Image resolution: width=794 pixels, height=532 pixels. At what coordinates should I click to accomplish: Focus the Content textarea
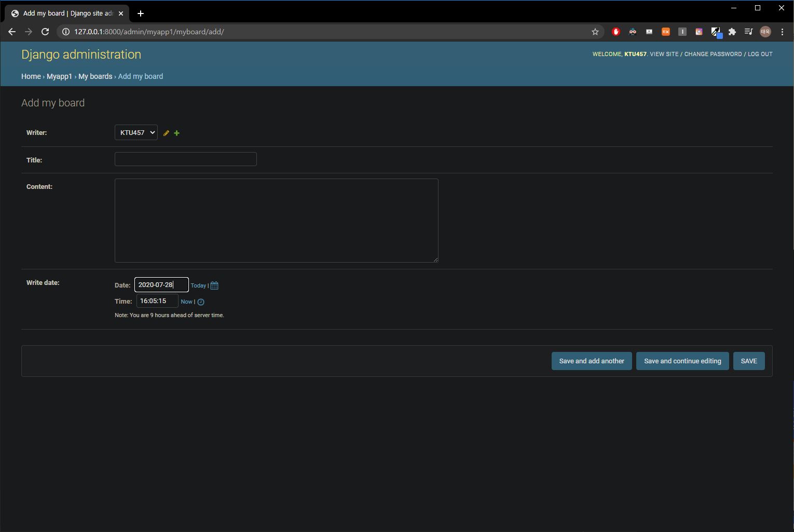277,221
